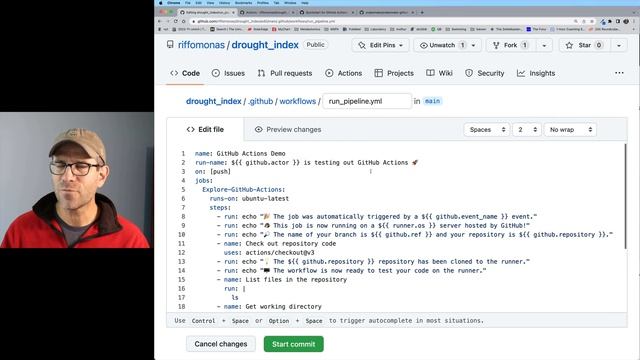Screen dimensions: 640x360
Task: Click the line 'name: Get working directory'
Action: pos(273,307)
